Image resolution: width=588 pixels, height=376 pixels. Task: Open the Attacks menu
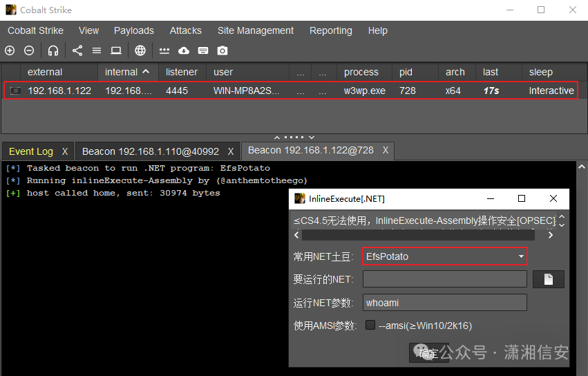[x=186, y=31]
